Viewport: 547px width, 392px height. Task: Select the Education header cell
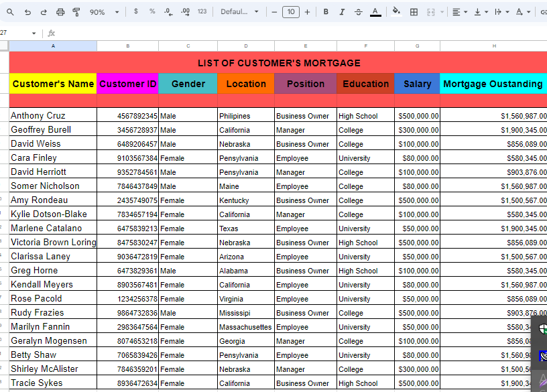point(365,84)
